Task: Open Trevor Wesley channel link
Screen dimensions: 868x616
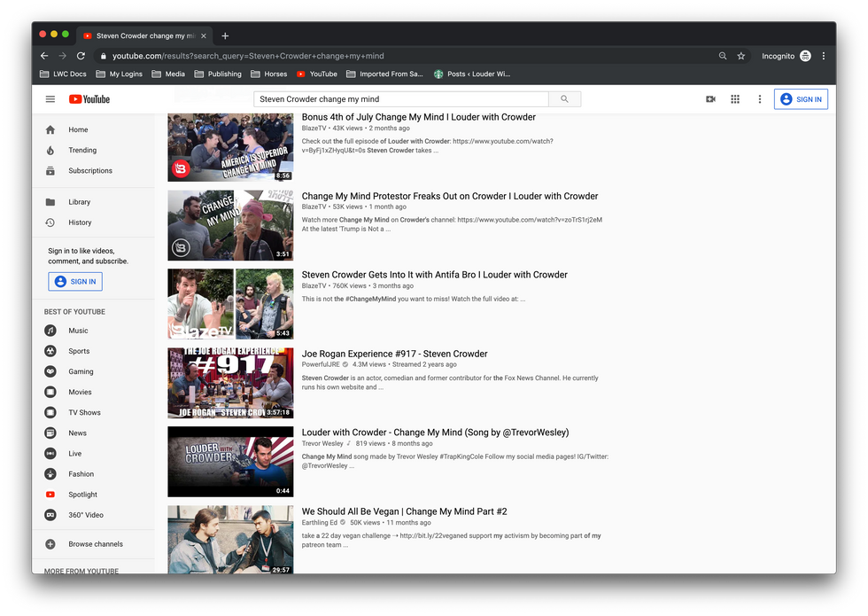Action: coord(322,444)
